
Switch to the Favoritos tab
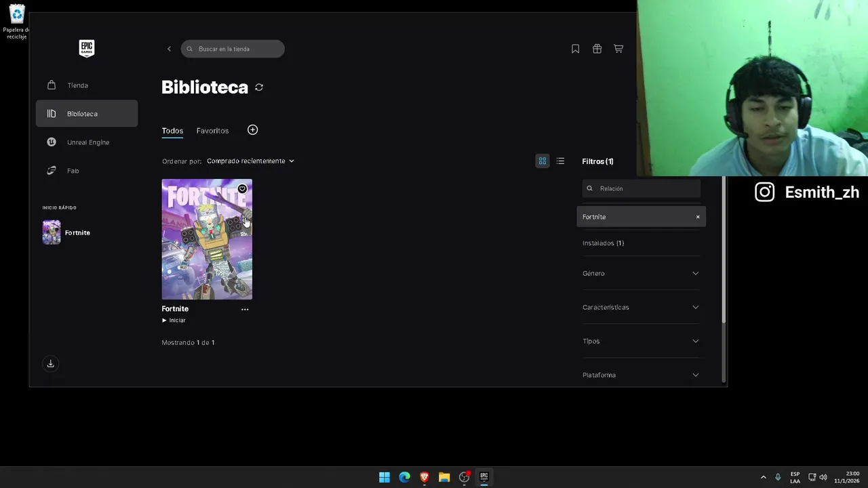point(212,131)
